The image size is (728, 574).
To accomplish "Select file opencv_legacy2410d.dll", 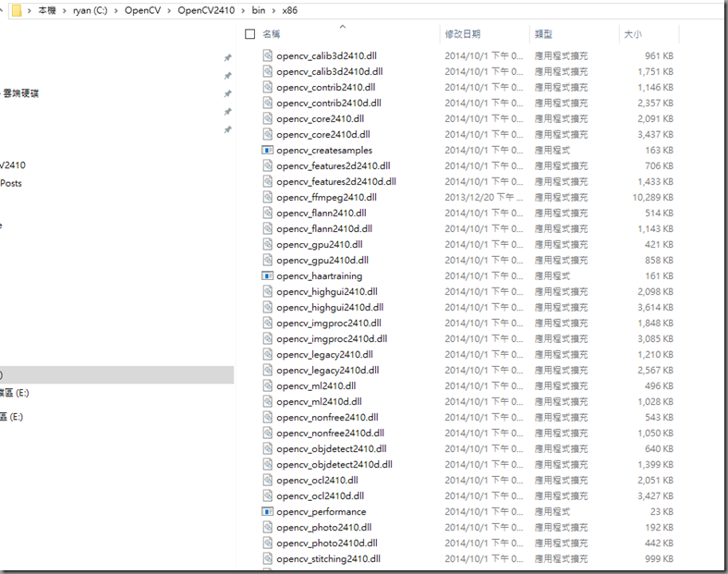I will [327, 370].
